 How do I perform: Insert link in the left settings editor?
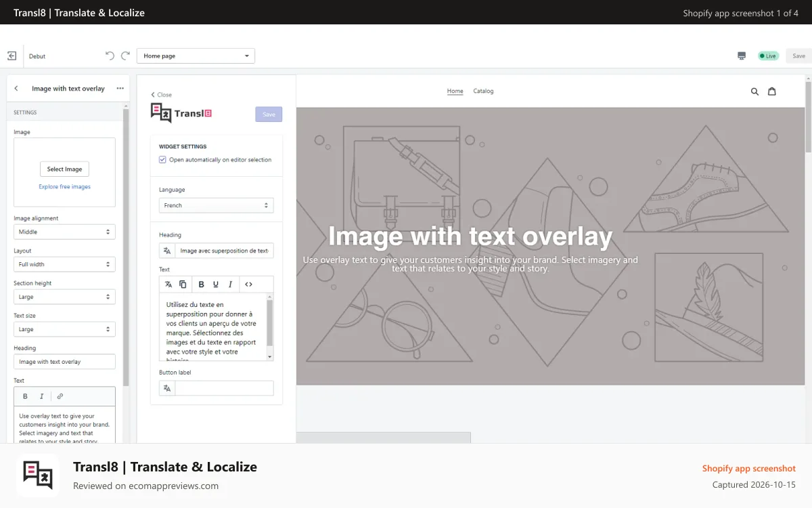point(60,396)
